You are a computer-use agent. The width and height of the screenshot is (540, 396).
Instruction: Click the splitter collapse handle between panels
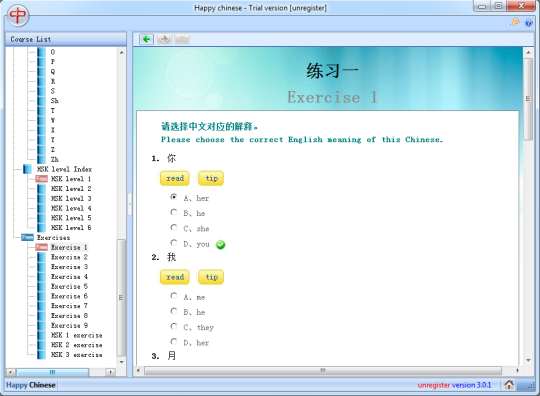[130, 204]
